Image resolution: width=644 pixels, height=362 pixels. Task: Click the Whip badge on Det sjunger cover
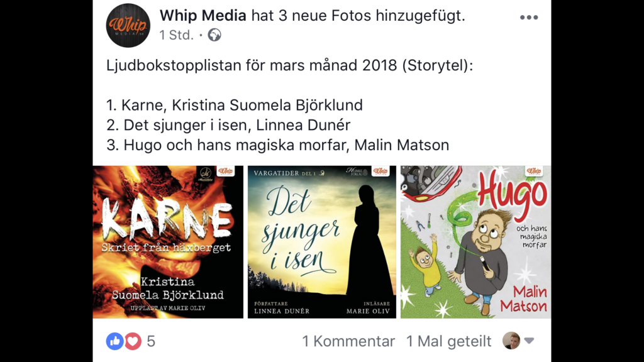click(380, 171)
